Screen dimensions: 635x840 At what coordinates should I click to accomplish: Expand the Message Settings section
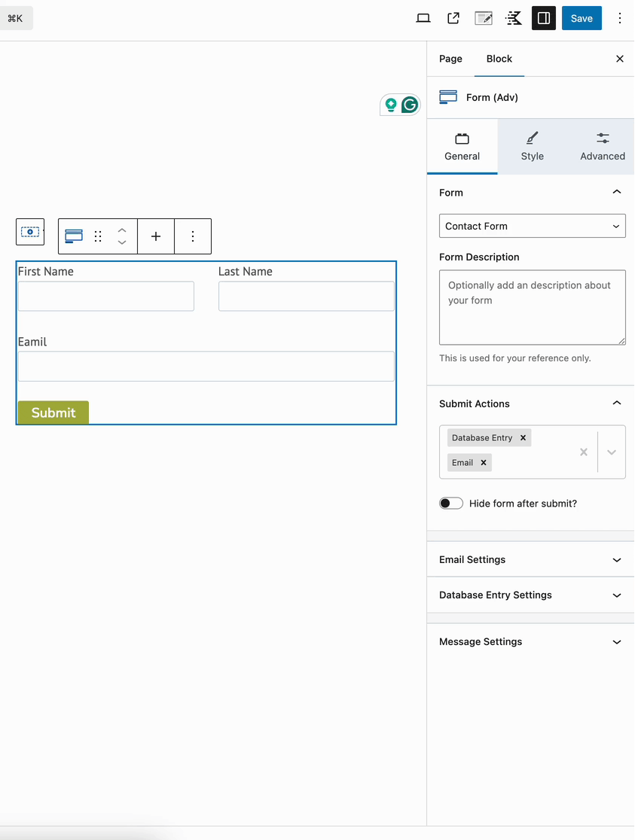coord(530,641)
